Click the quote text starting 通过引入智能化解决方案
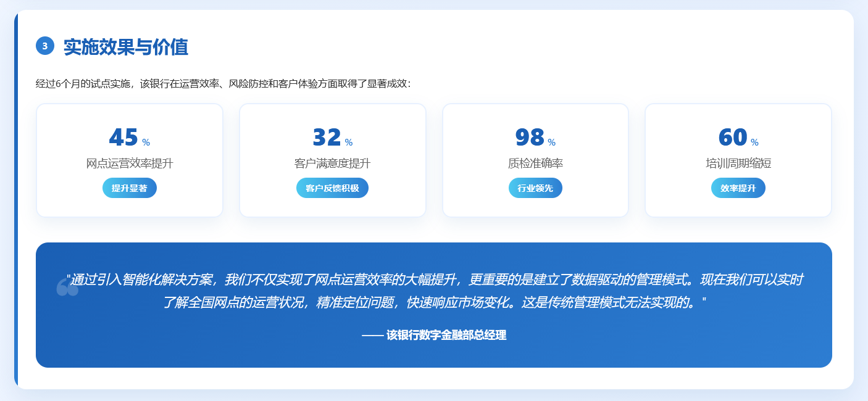This screenshot has width=868, height=401. point(434,279)
